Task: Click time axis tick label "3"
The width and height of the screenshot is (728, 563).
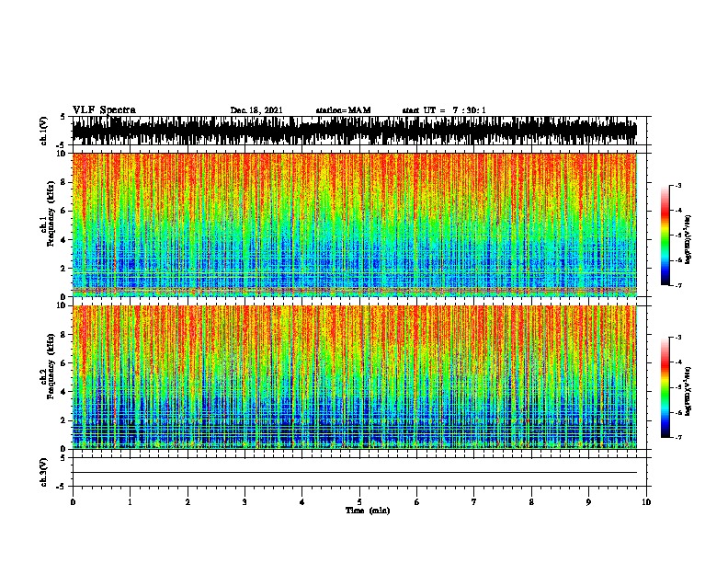Action: [x=245, y=502]
